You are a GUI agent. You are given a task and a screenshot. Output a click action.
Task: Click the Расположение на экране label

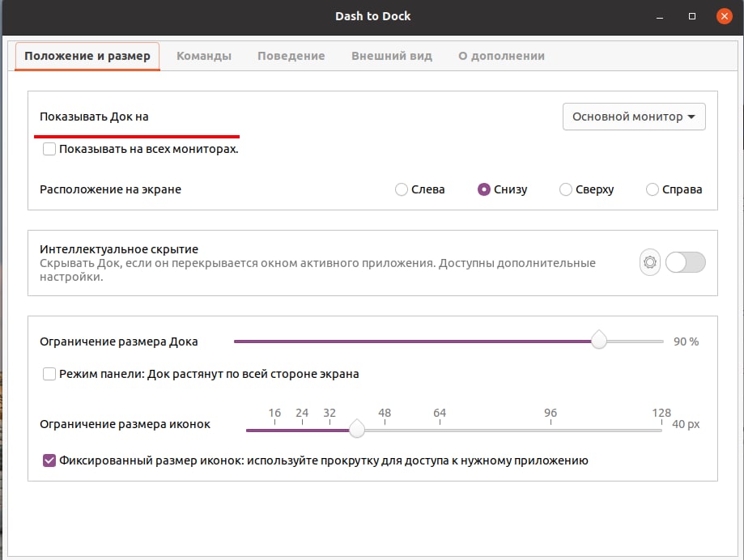pyautogui.click(x=111, y=189)
